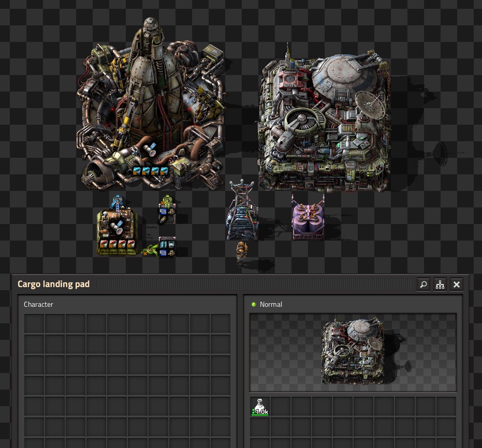Click the green status indicator dot

254,304
